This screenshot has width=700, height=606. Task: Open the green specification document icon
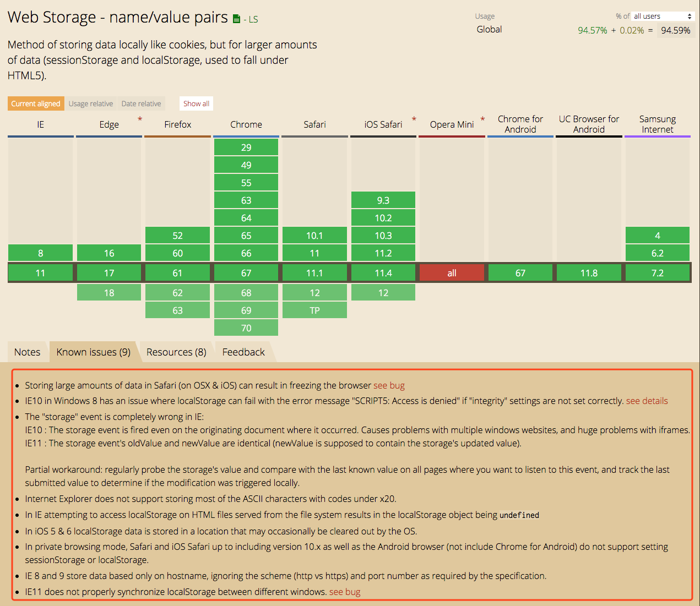[236, 19]
